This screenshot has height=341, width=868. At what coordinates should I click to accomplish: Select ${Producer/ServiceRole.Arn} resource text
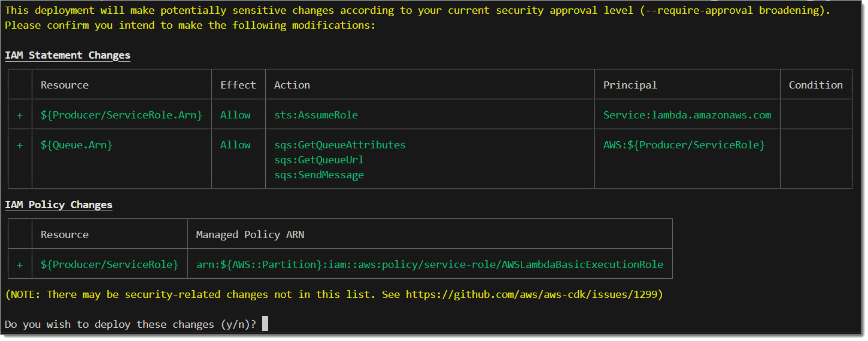[x=122, y=115]
